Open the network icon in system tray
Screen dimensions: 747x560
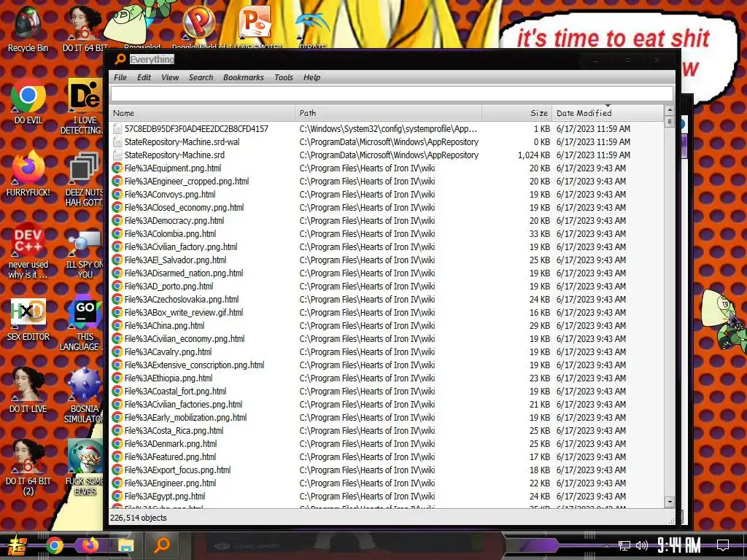[624, 545]
